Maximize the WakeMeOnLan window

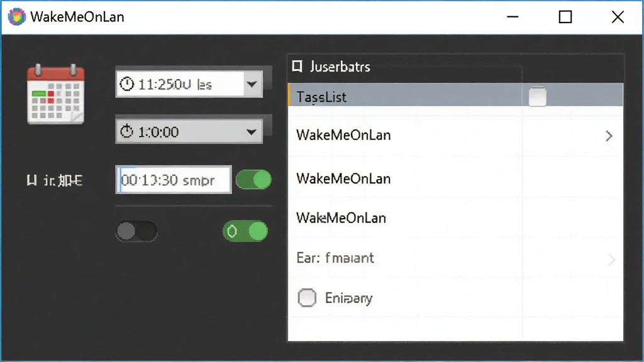coord(565,17)
